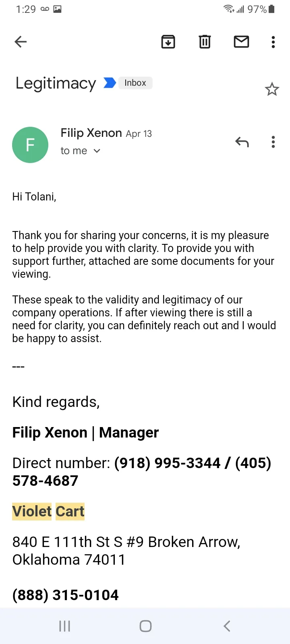Tap the Android home button

(x=145, y=626)
